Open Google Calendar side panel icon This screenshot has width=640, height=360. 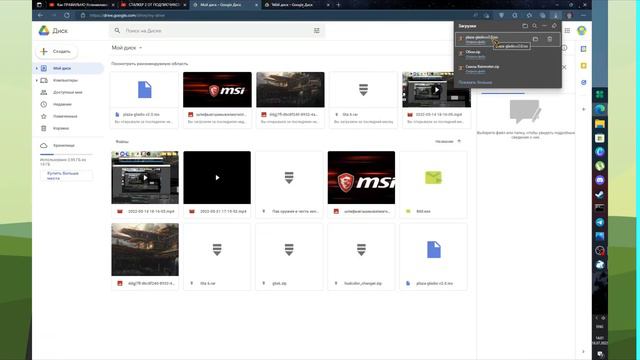point(584,49)
